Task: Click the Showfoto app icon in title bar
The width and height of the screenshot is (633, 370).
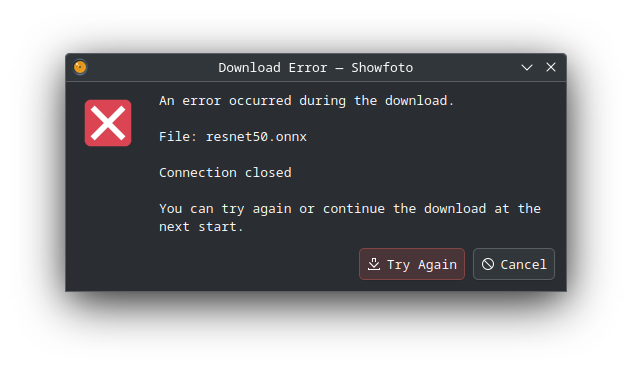Action: click(x=80, y=67)
